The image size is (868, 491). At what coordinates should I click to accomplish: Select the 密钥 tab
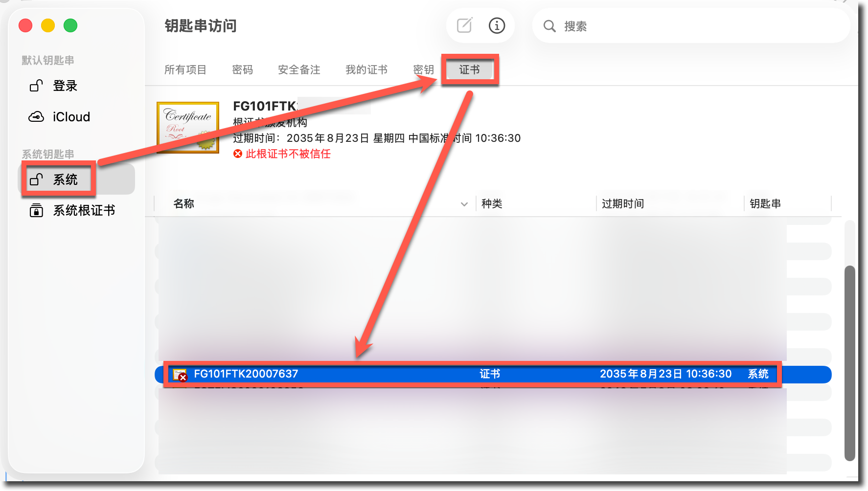click(423, 70)
